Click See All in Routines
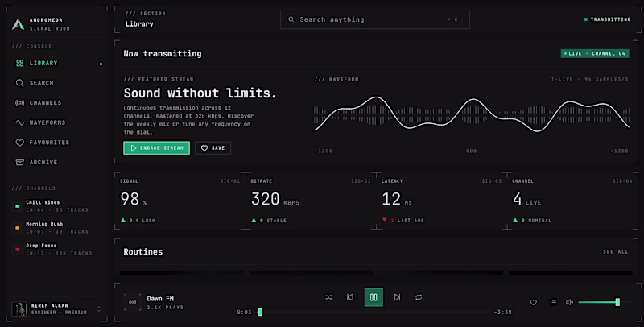Screen dimensions: 644x327 (x=615, y=252)
